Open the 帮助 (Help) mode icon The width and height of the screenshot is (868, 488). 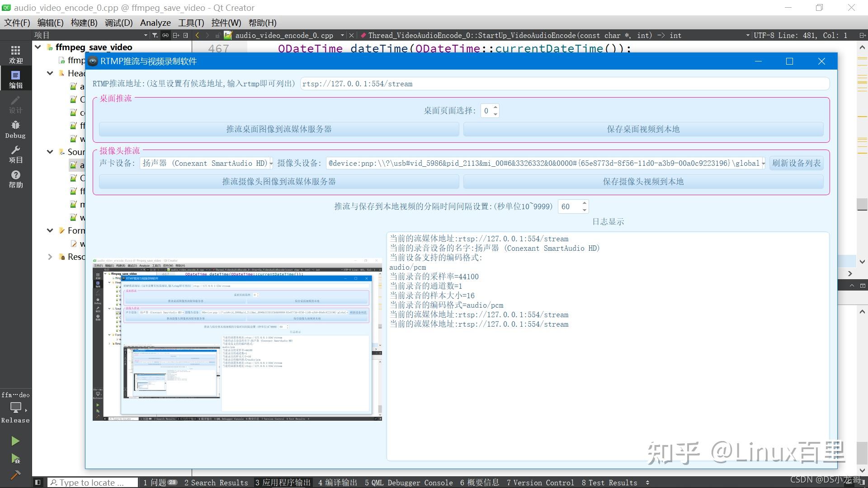[x=15, y=178]
